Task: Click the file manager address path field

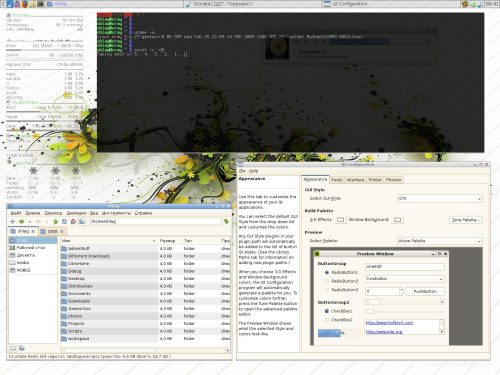Action: [x=156, y=221]
